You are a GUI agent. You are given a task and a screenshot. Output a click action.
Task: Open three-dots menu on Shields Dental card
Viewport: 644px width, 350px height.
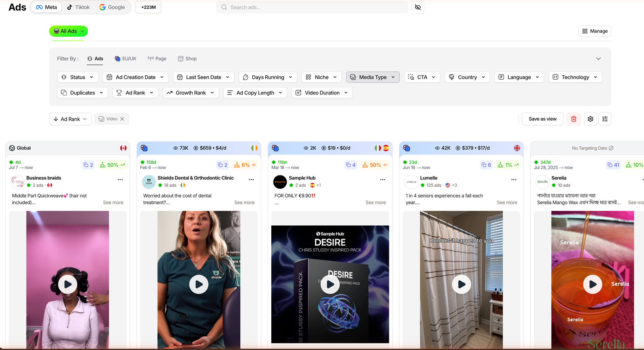point(251,180)
